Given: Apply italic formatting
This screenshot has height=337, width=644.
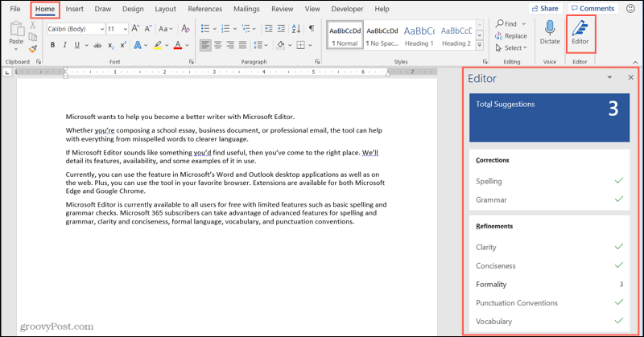Looking at the screenshot, I should tap(64, 45).
